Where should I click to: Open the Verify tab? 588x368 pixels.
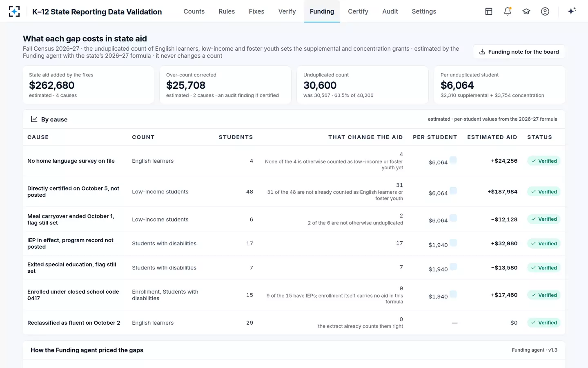pos(287,11)
